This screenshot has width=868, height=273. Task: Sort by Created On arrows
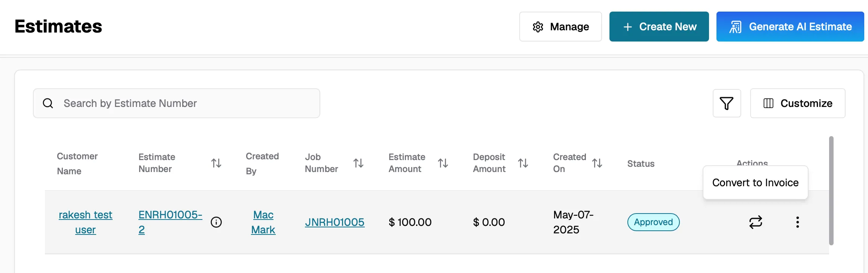[x=597, y=163]
